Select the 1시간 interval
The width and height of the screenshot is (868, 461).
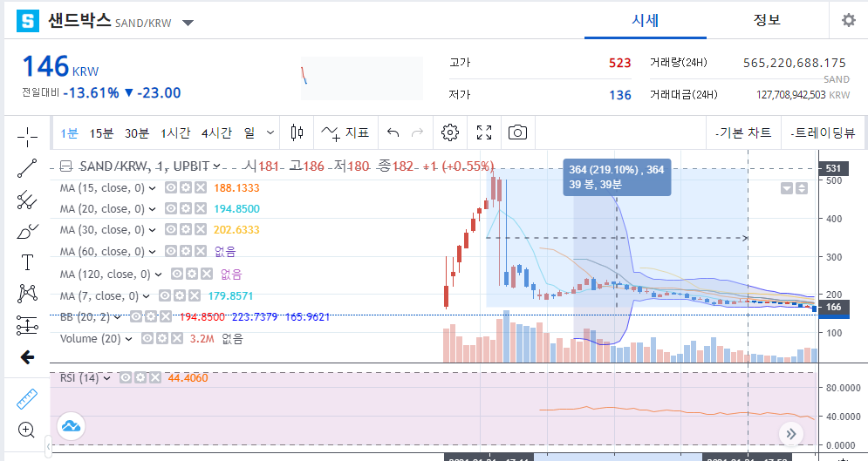[175, 132]
